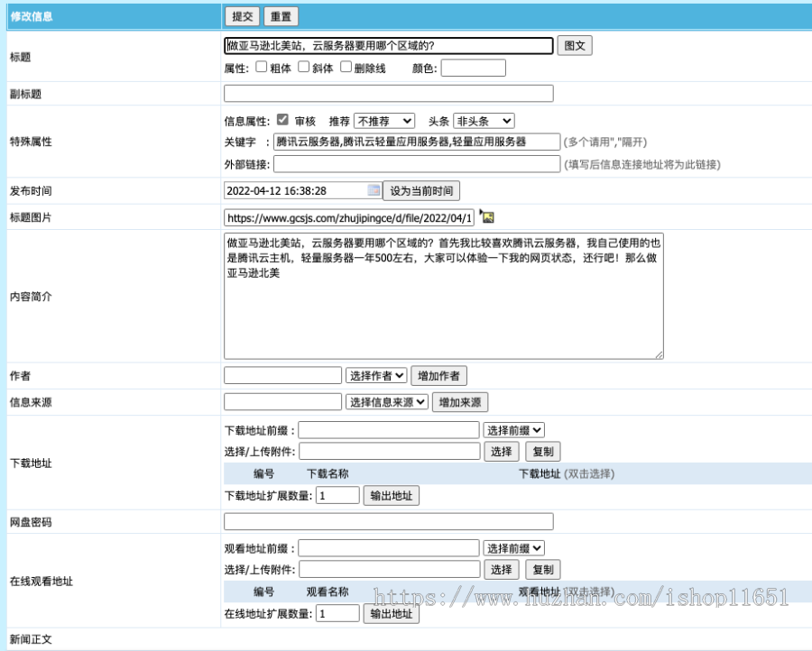
Task: Click 选择/上传附件 field in 在线观看地址 section
Action: point(390,569)
